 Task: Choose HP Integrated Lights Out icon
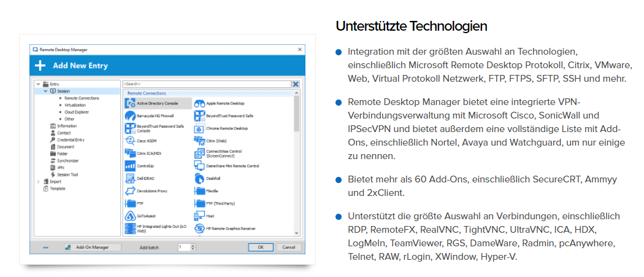tap(130, 228)
